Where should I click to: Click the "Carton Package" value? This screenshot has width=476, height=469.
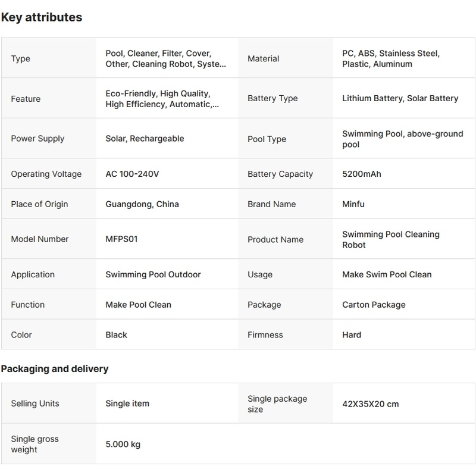(374, 305)
